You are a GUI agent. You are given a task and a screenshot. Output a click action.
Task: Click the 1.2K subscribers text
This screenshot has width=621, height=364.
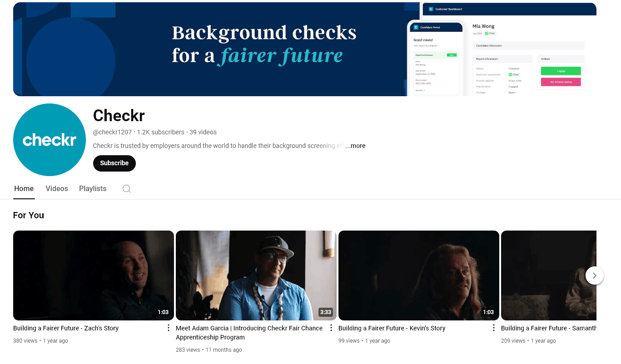pos(161,133)
